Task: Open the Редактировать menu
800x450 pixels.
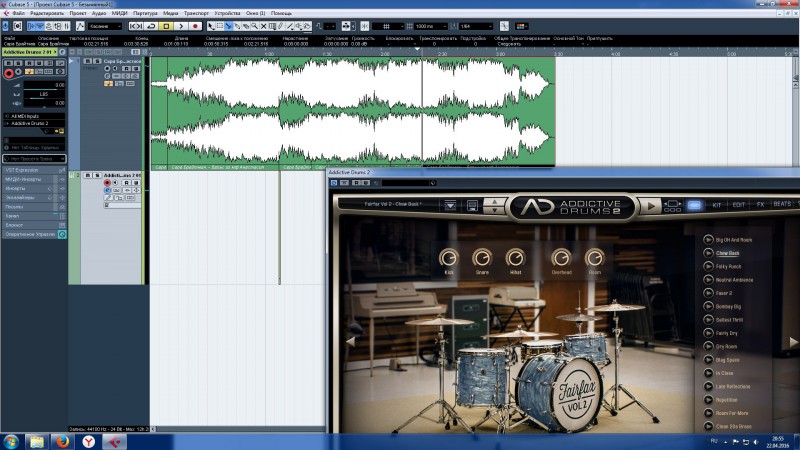Action: pos(47,13)
